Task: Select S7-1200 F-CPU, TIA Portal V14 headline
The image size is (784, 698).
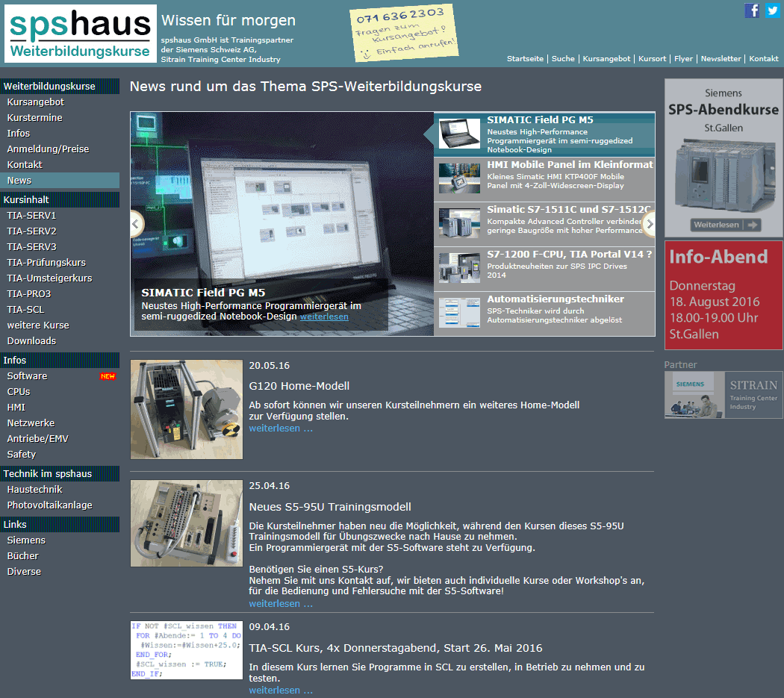Action: coord(570,255)
